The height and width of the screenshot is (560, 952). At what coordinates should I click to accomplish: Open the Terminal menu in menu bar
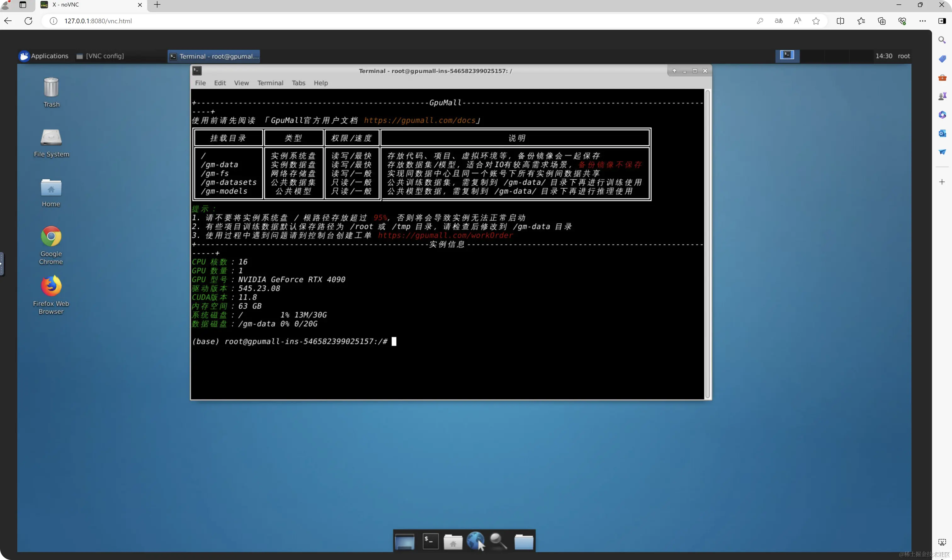[270, 83]
